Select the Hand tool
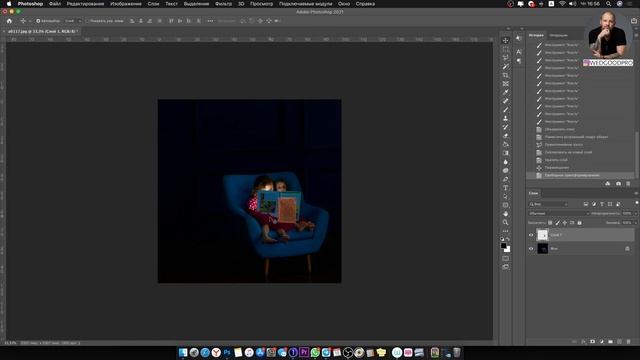This screenshot has width=640, height=360. [505, 214]
